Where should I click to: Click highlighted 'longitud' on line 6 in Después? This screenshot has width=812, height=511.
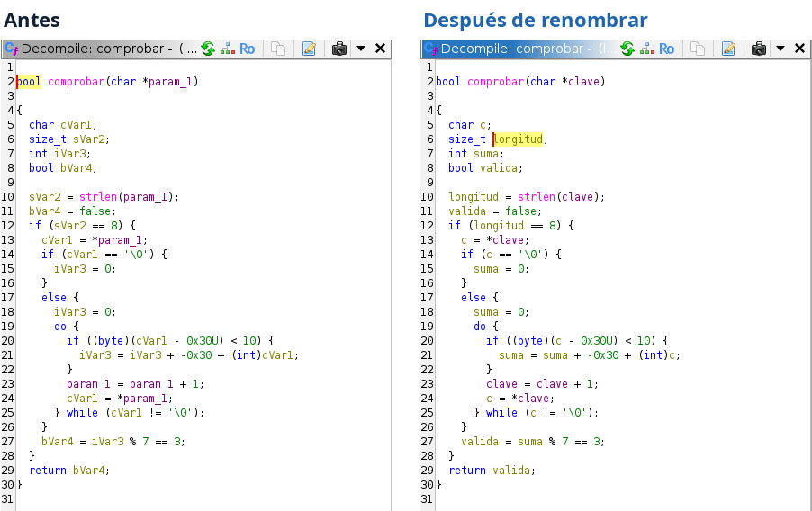click(518, 139)
